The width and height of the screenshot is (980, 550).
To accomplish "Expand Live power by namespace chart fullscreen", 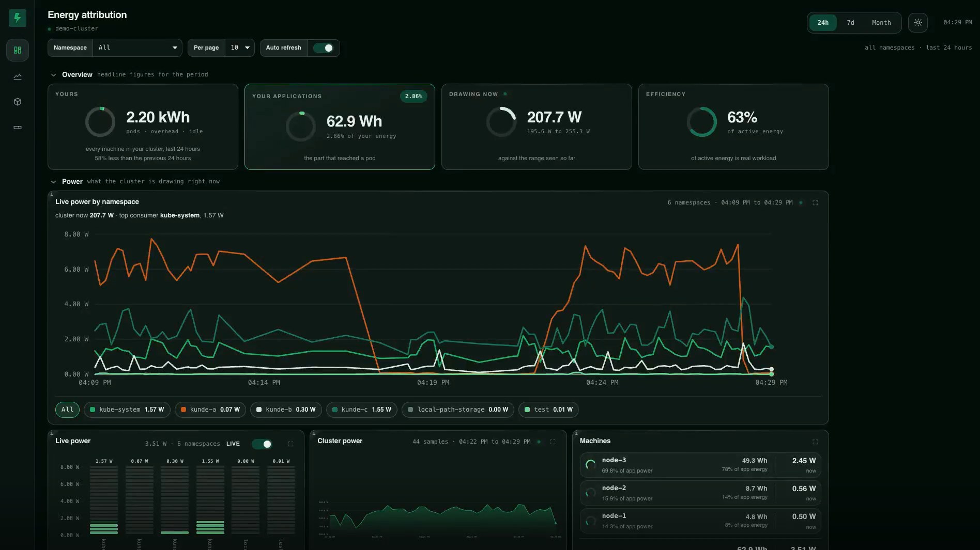I will (x=815, y=202).
